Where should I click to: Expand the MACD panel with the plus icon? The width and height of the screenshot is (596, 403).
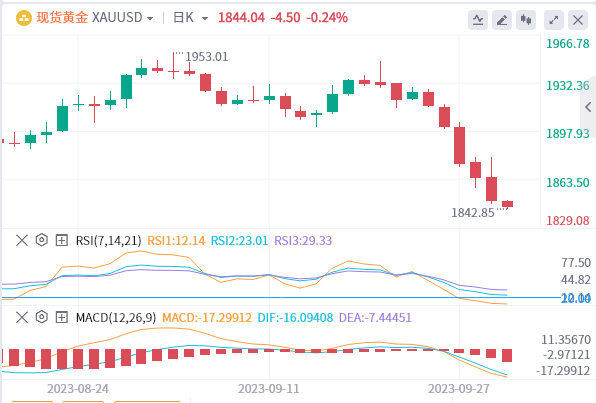pyautogui.click(x=62, y=317)
